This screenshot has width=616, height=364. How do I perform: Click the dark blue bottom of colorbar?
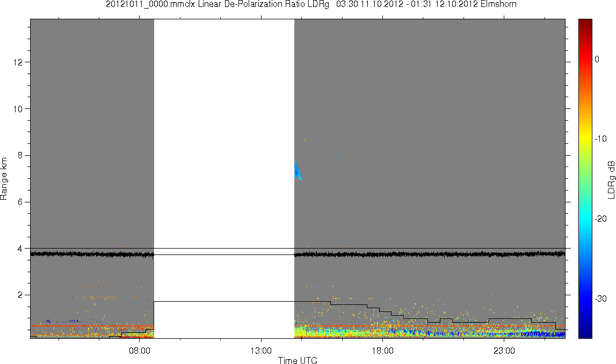(585, 334)
